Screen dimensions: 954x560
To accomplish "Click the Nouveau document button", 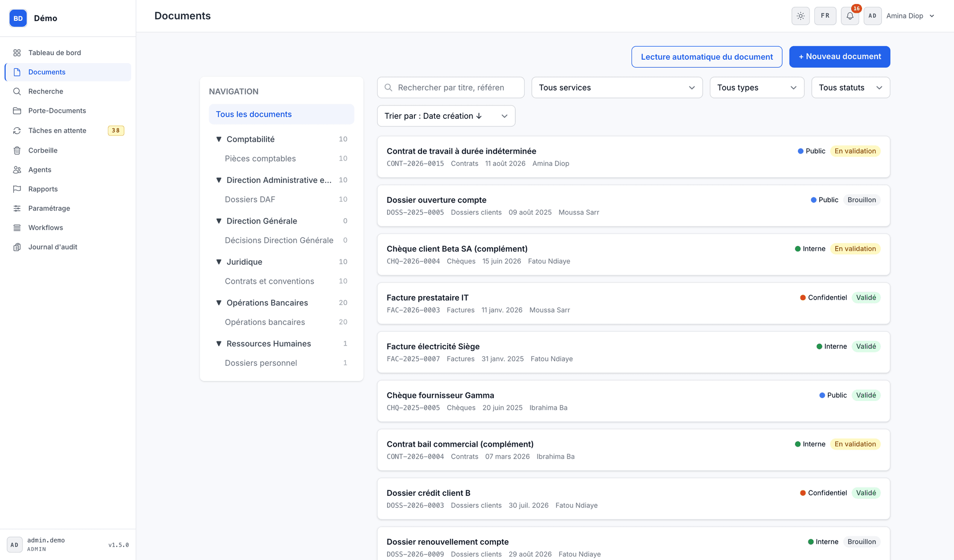I will (x=840, y=57).
